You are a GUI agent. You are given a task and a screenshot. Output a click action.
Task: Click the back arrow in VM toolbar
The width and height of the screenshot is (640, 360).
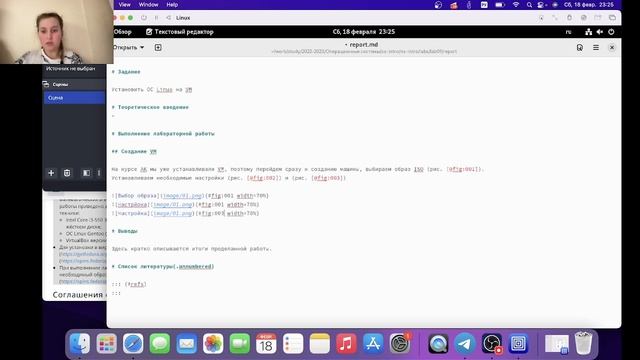pyautogui.click(x=169, y=18)
